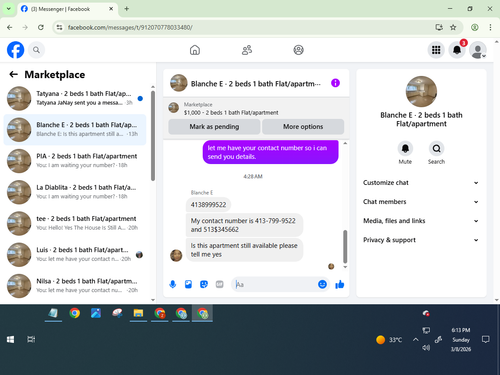Open tee conversation
The height and width of the screenshot is (375, 500).
click(x=75, y=223)
